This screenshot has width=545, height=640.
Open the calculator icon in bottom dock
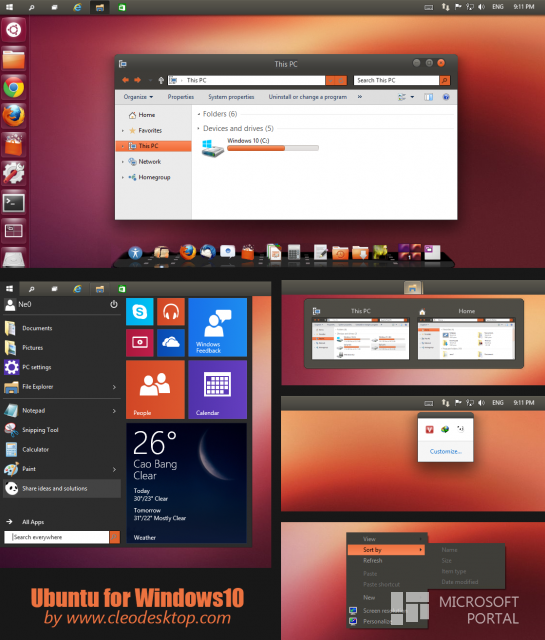[x=294, y=252]
